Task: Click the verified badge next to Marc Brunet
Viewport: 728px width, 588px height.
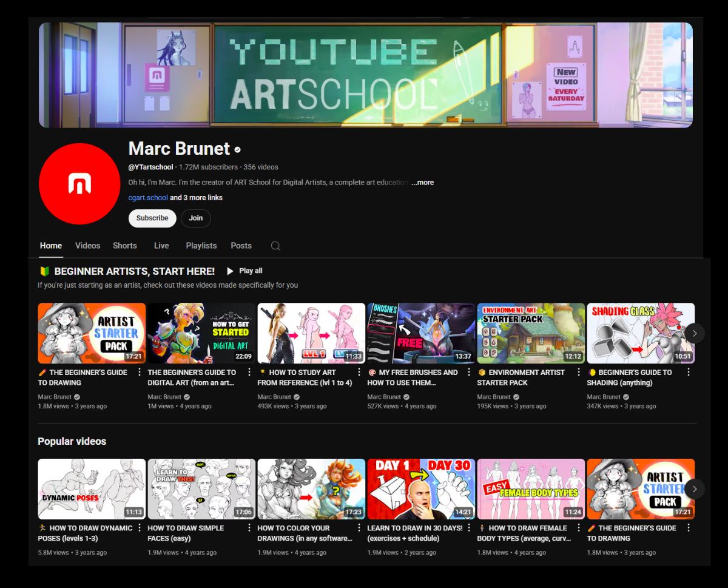Action: click(x=237, y=149)
